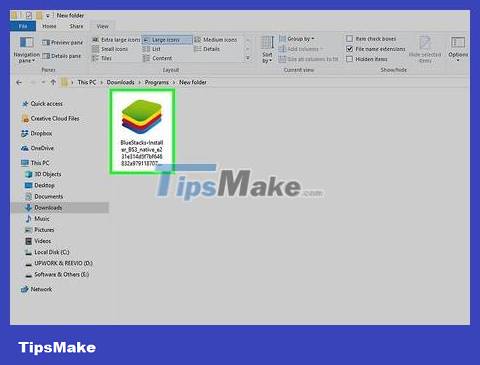Open the Options button
Screen dimensions: 480x365
[x=458, y=49]
